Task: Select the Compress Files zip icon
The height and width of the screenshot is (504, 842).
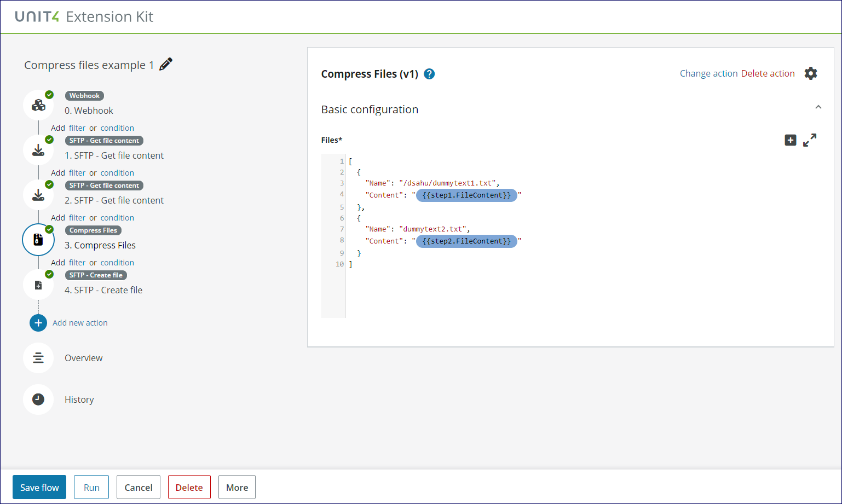Action: click(38, 239)
